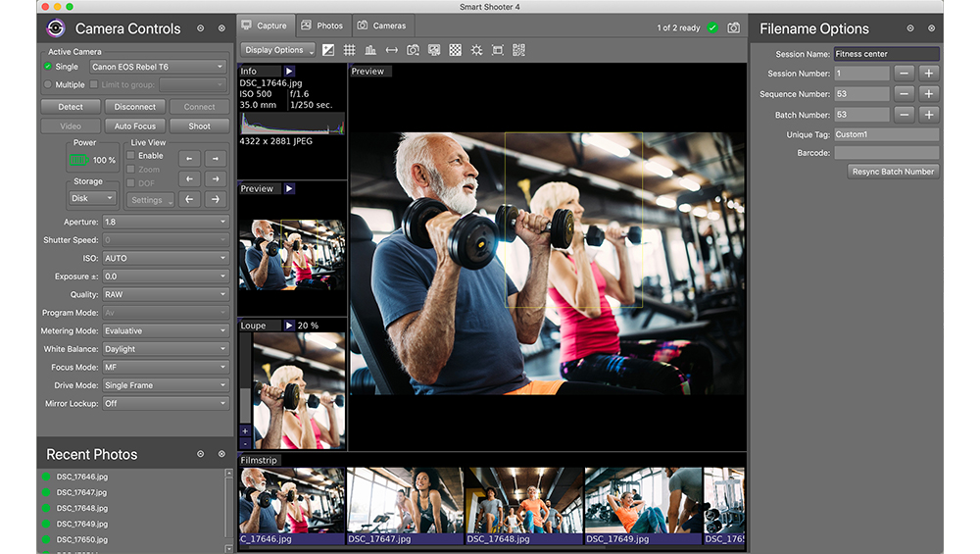
Task: Click the QR code barcode icon
Action: pyautogui.click(x=518, y=50)
